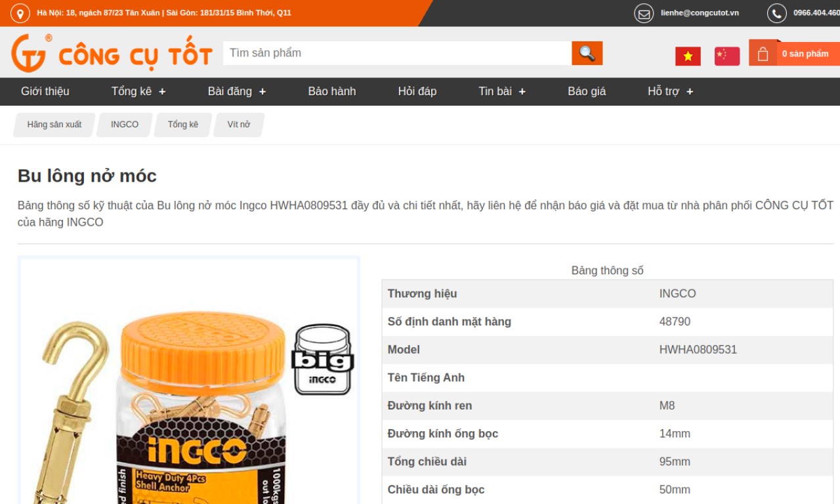Focus the product search field
840x504 pixels.
pos(397,53)
